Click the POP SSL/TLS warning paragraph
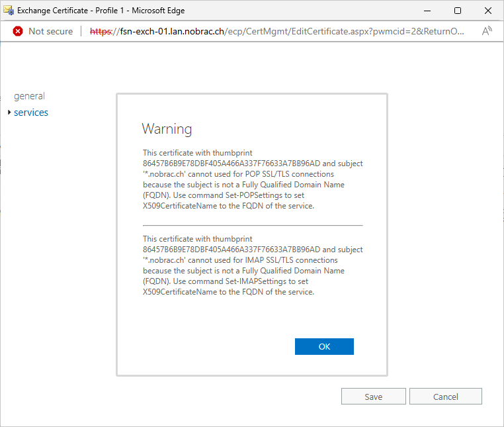The height and width of the screenshot is (427, 504). [x=253, y=179]
